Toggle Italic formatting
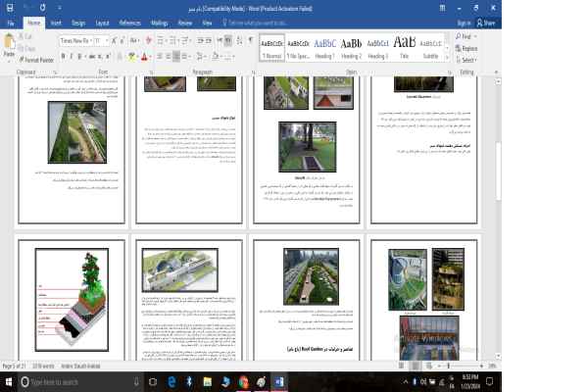 coord(71,56)
